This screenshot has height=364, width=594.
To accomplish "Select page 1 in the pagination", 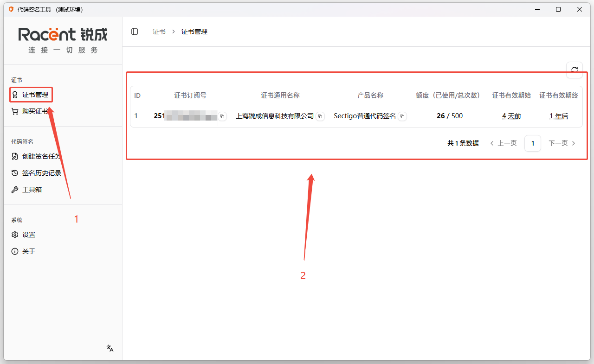I will pos(532,143).
